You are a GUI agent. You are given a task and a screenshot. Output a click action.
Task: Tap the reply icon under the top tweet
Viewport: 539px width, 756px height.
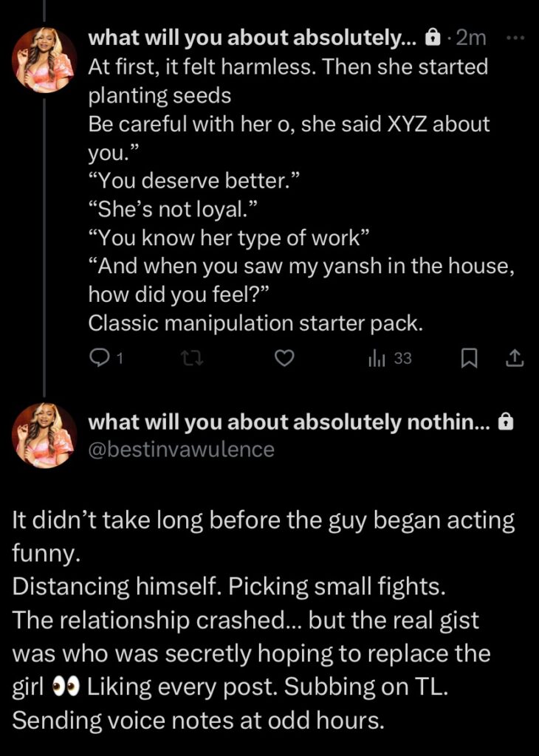99,359
